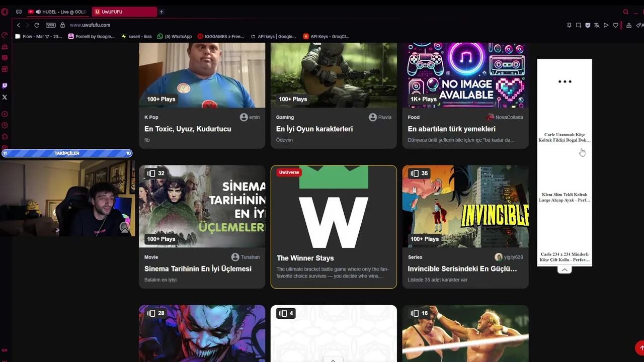The image size is (644, 362).
Task: Open the Invincible series card thumbnail
Action: coord(465,207)
